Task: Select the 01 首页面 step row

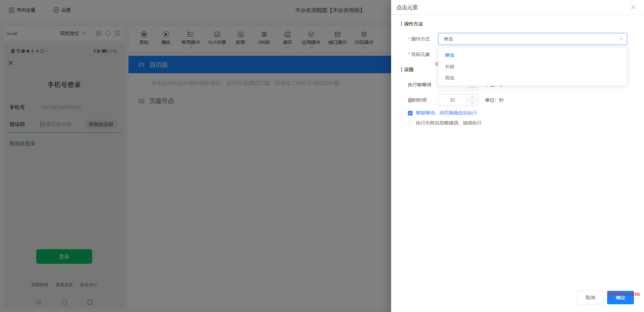Action: point(260,64)
